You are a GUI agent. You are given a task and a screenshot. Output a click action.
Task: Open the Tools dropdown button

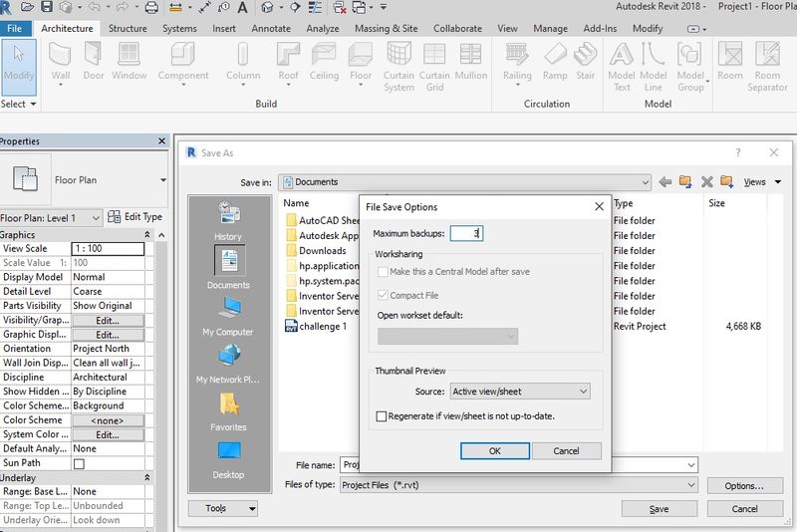222,508
